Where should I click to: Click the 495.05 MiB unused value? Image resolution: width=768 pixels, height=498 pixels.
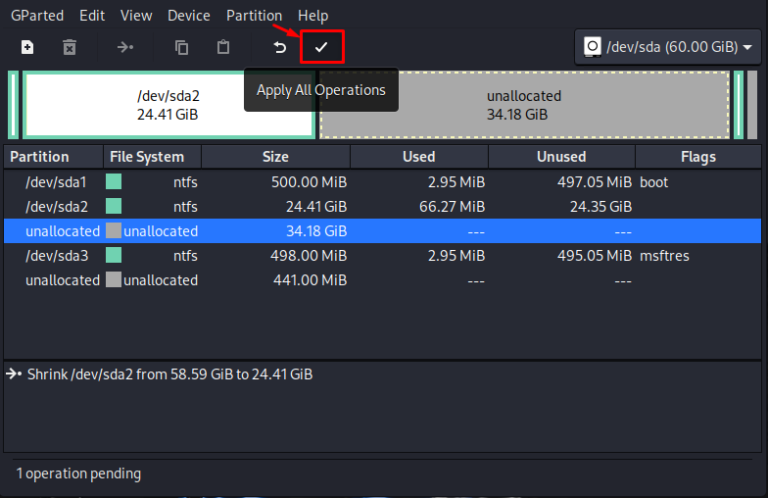tap(595, 256)
